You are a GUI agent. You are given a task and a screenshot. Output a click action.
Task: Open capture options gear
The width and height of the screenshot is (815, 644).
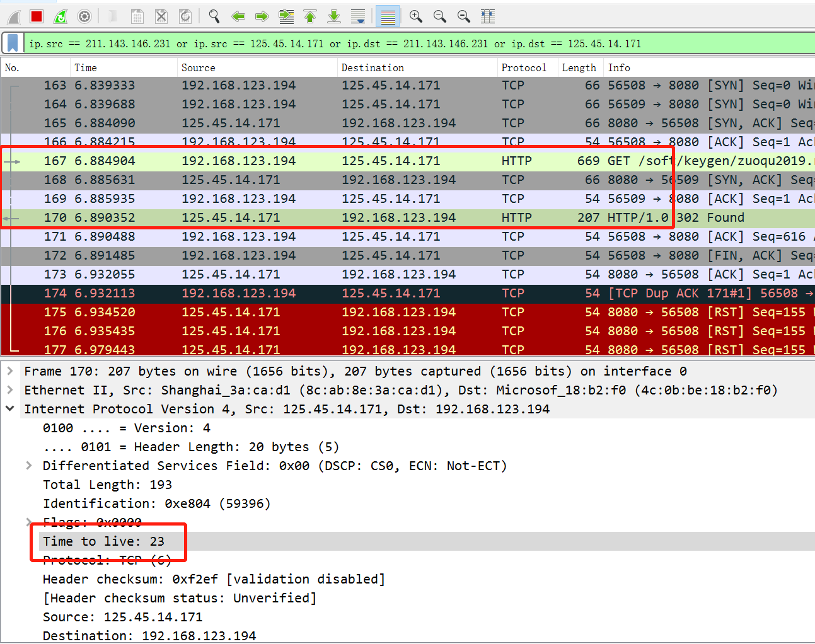84,16
